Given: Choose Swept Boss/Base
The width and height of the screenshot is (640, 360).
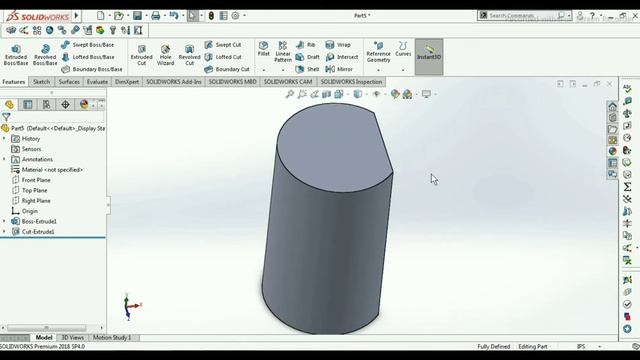Looking at the screenshot, I should [x=88, y=45].
